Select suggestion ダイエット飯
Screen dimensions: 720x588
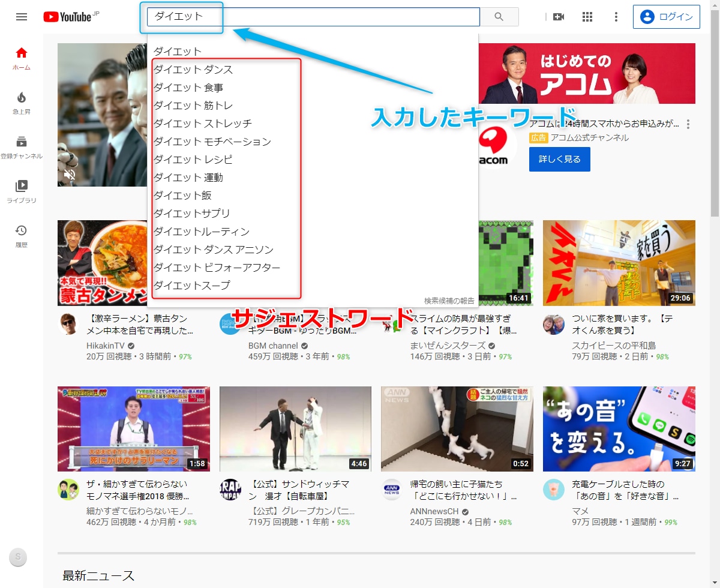(x=313, y=196)
